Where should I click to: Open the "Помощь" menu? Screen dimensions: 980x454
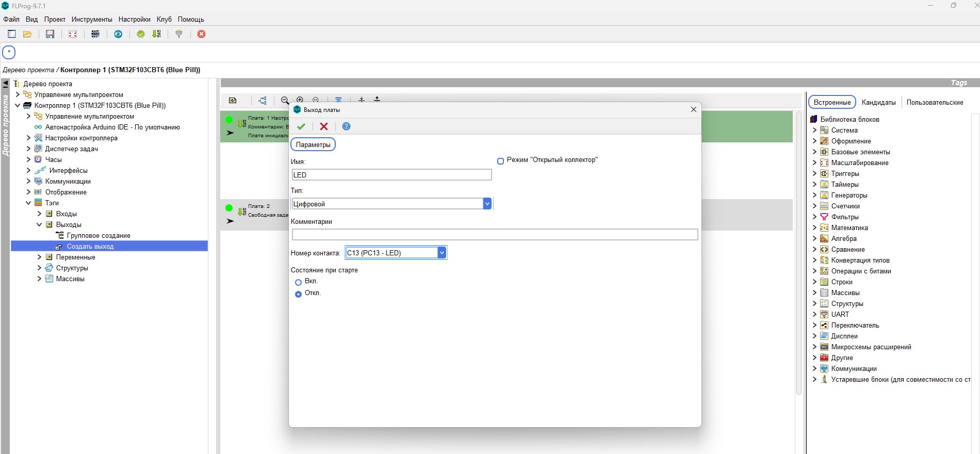click(191, 19)
